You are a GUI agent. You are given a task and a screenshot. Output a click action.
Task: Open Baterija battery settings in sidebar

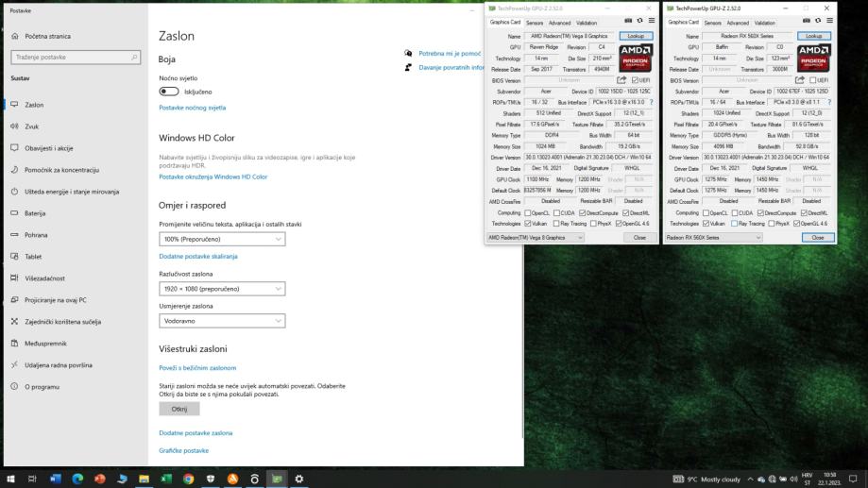pos(35,212)
